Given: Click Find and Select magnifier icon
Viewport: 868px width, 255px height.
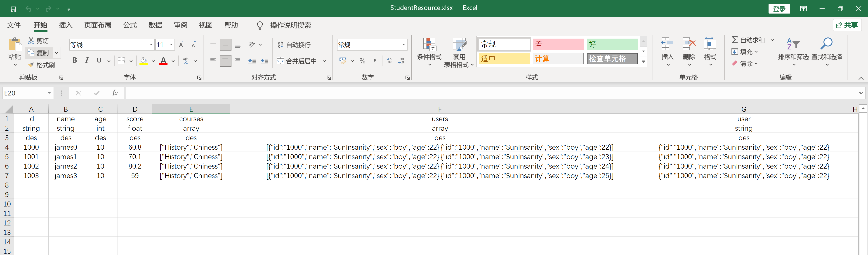Looking at the screenshot, I should tap(827, 44).
